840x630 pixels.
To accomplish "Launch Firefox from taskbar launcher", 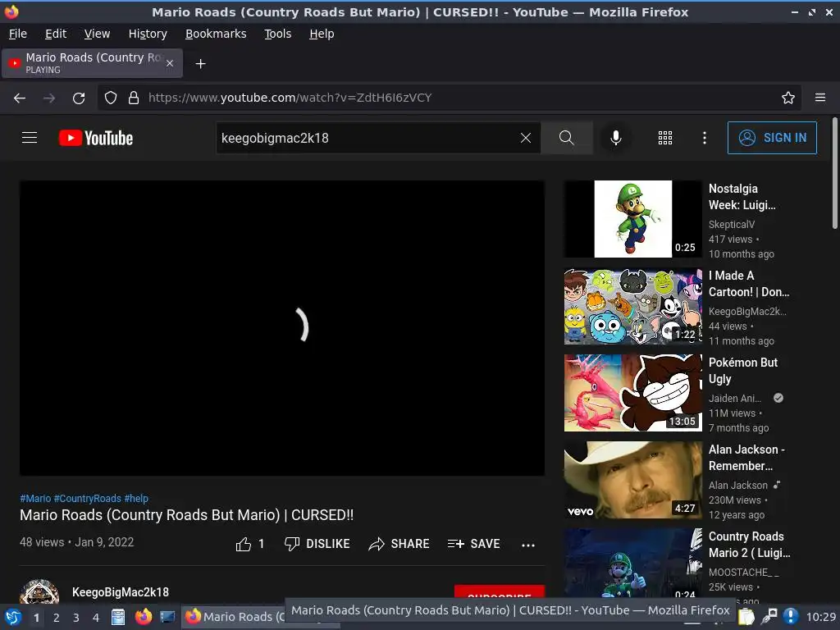I will pos(143,617).
